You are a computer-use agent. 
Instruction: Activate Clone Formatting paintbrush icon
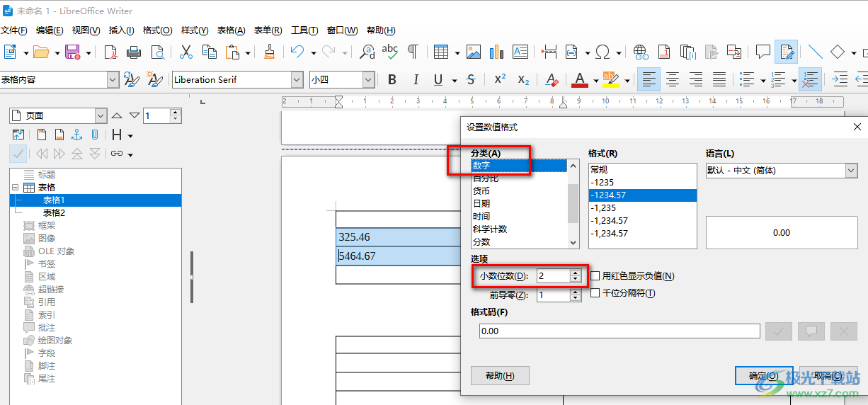(x=269, y=52)
